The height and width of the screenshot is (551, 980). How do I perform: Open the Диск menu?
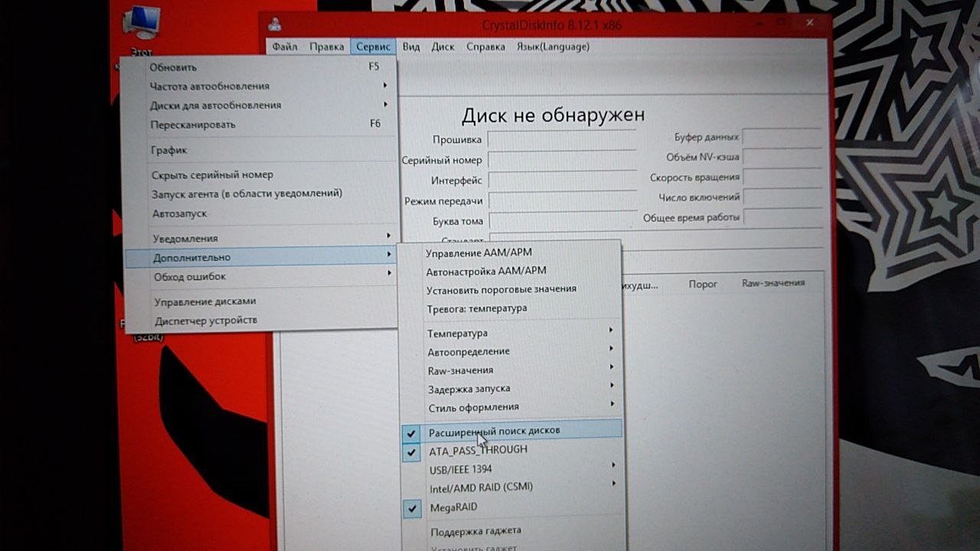[443, 47]
